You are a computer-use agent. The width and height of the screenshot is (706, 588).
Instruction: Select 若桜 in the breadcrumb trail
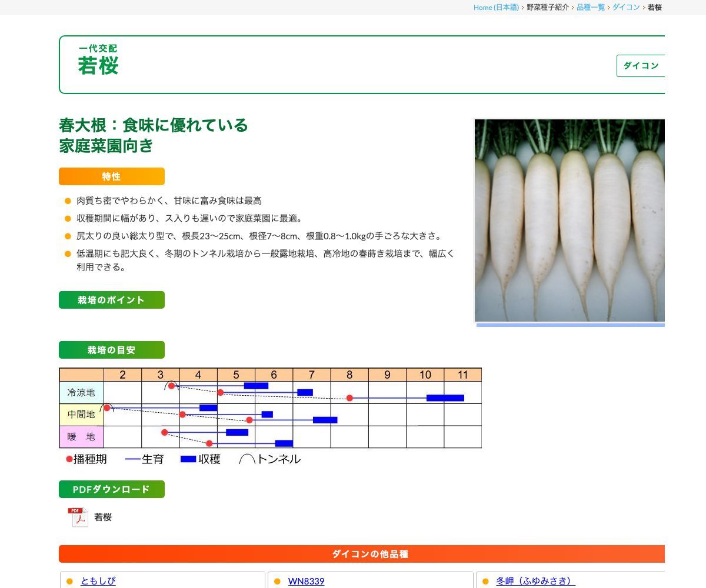coord(654,8)
